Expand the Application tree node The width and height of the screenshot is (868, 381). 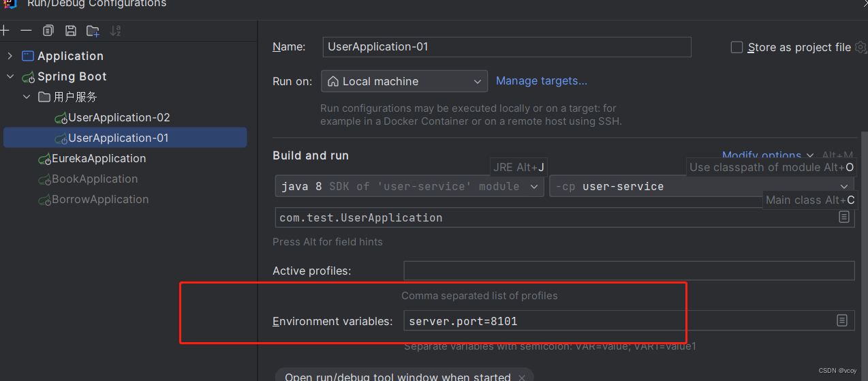click(x=10, y=56)
